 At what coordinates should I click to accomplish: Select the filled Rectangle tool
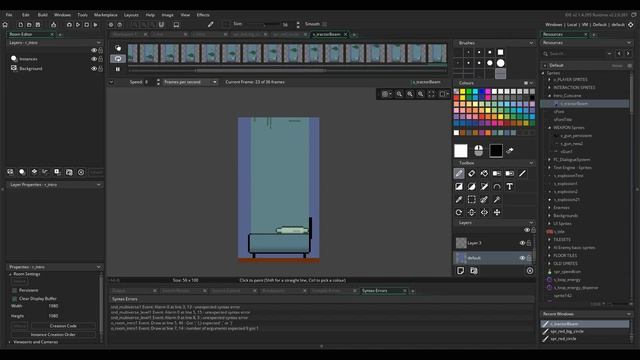click(x=459, y=187)
